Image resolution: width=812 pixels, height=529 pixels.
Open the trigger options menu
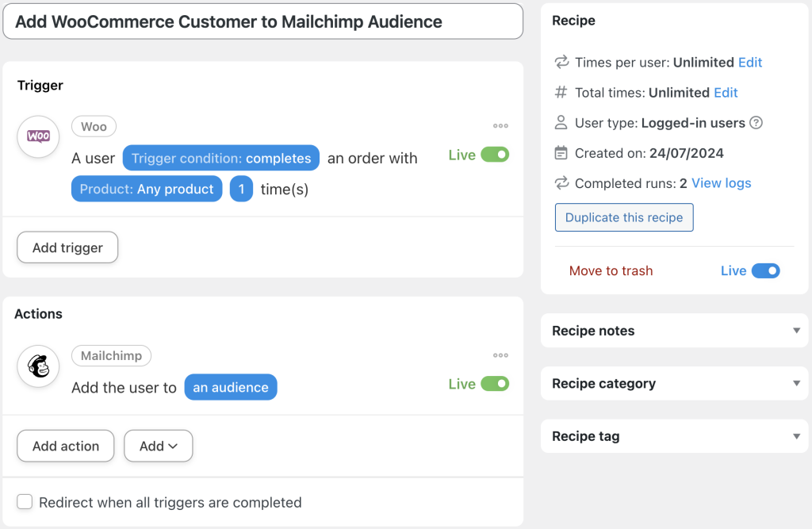[500, 125]
